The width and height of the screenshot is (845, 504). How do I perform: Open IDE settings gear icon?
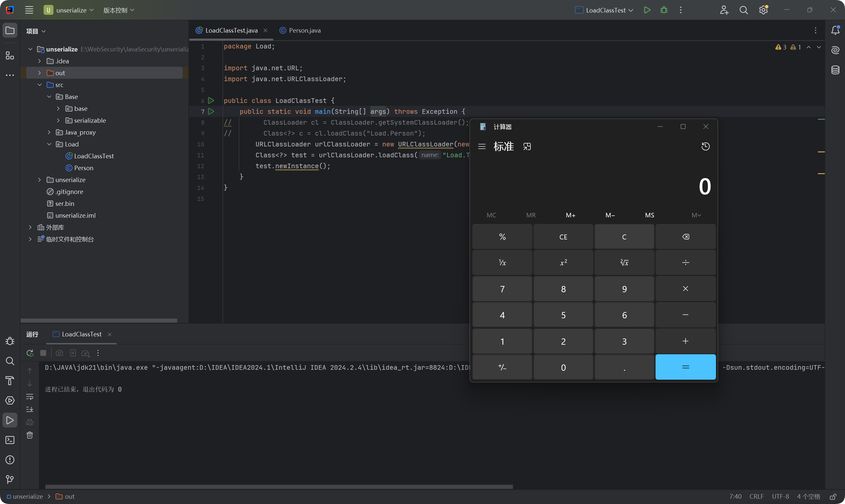pos(763,10)
